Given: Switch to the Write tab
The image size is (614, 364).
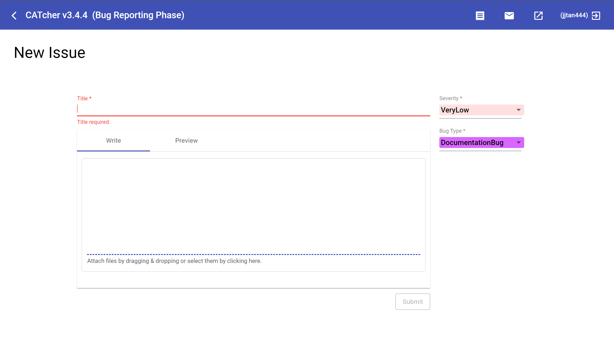Looking at the screenshot, I should click(114, 140).
